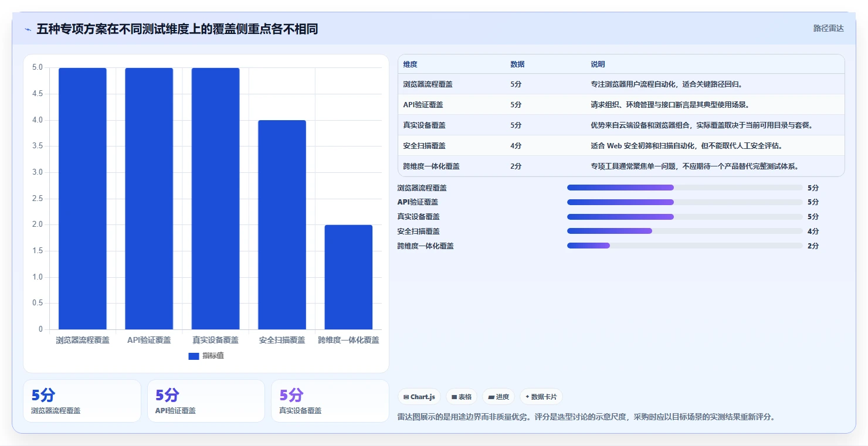This screenshot has height=446, width=868.
Task: Click the 数据 column header
Action: coord(517,64)
